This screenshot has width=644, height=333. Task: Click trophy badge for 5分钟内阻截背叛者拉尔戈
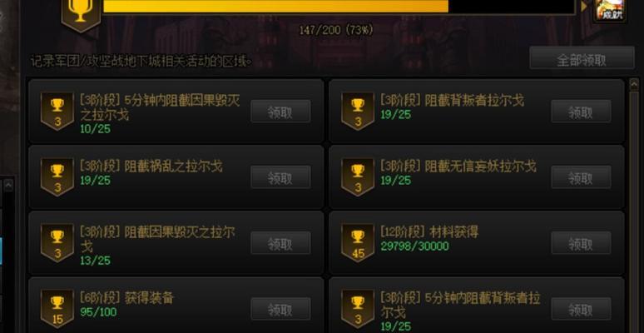coord(358,309)
